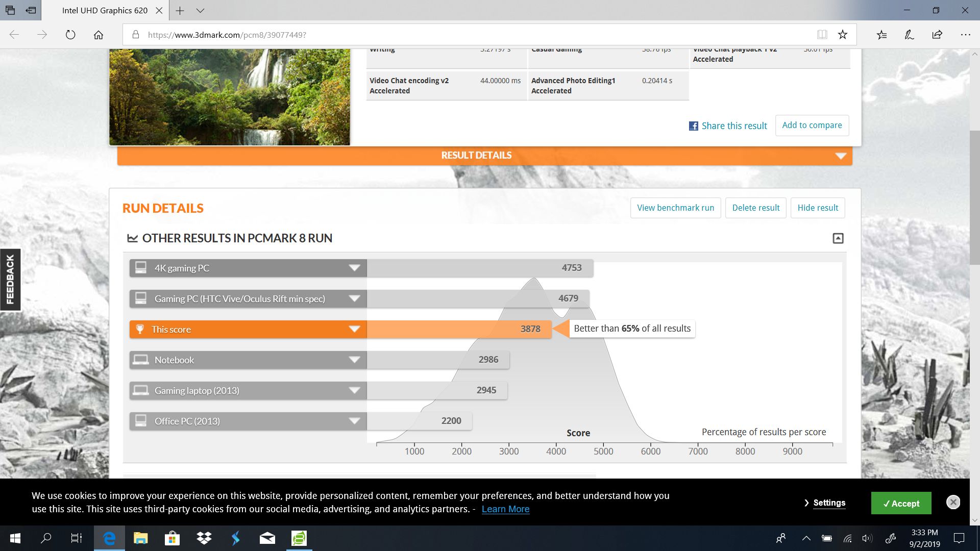This screenshot has height=551, width=980.
Task: Click the 4753 score bar
Action: click(480, 268)
